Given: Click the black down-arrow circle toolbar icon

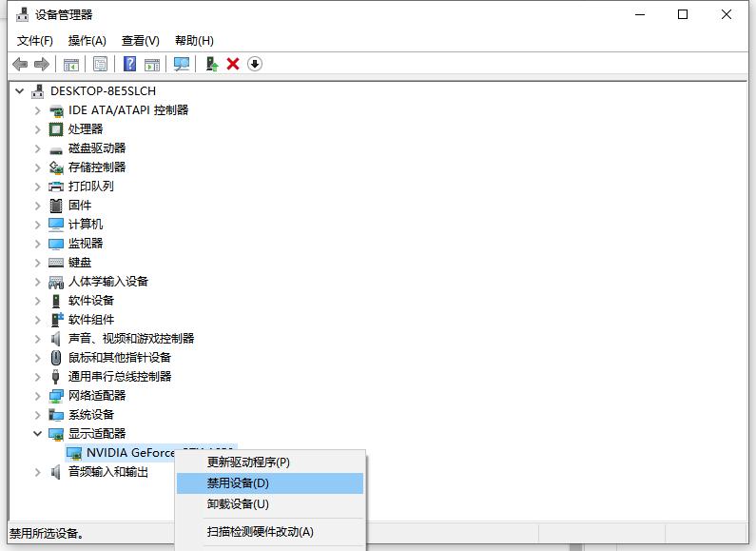Looking at the screenshot, I should (255, 64).
